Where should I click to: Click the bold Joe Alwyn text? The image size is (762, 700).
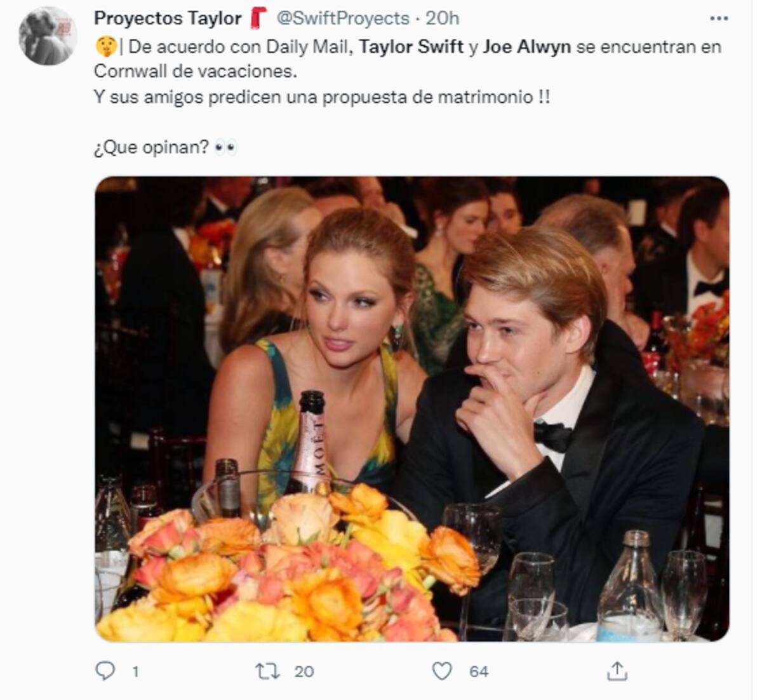526,46
